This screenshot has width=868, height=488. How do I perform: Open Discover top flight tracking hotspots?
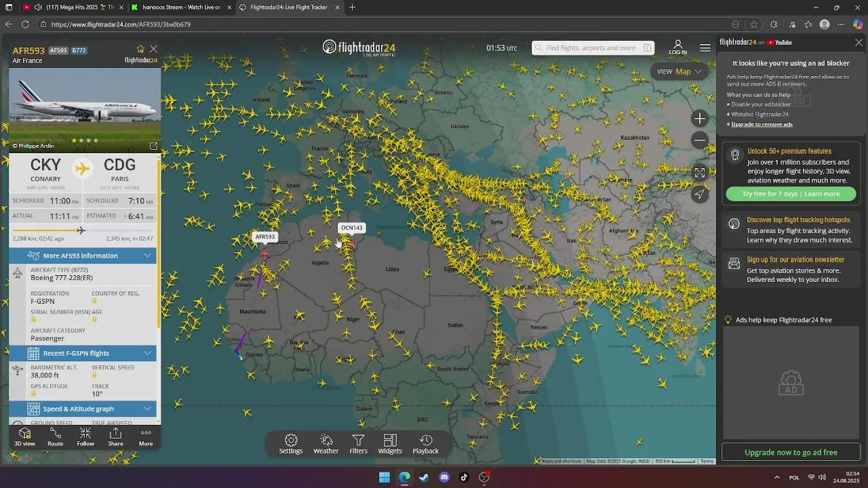click(791, 230)
